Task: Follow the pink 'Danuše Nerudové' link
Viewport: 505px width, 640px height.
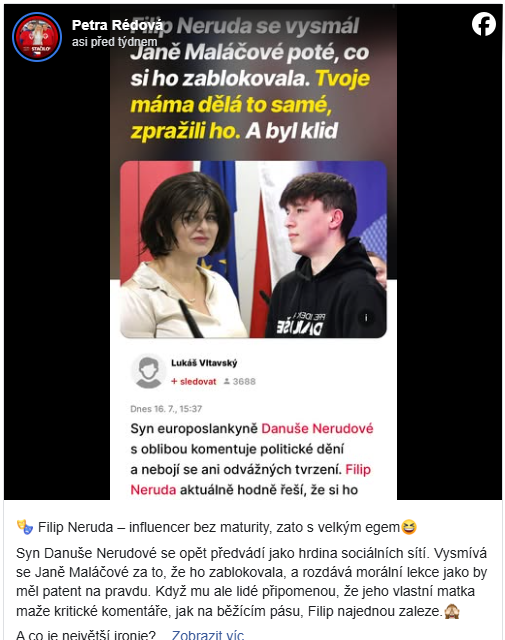Action: 317,429
